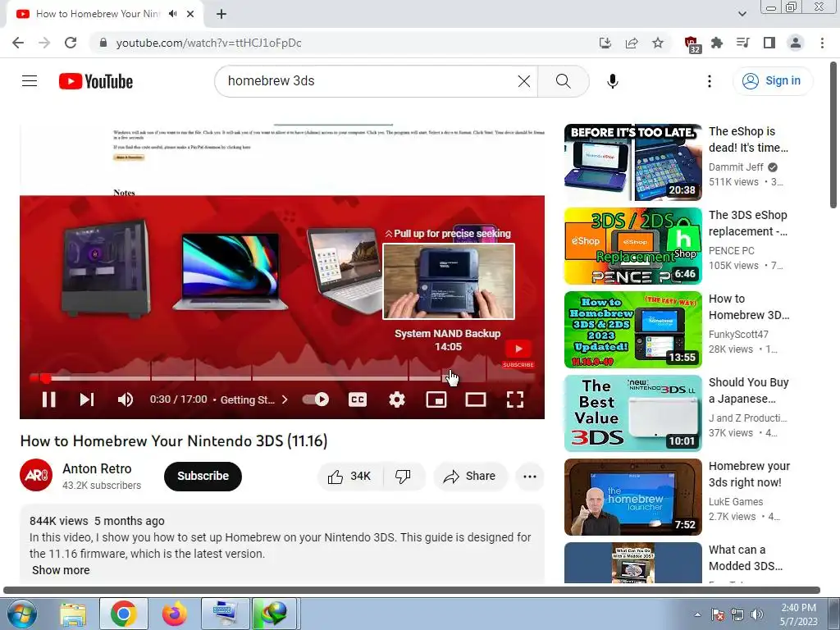
Task: Open Chrome profile avatar
Action: (796, 43)
